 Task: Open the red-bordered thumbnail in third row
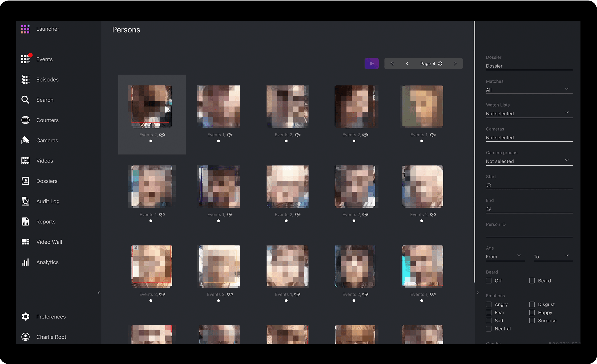pyautogui.click(x=152, y=266)
